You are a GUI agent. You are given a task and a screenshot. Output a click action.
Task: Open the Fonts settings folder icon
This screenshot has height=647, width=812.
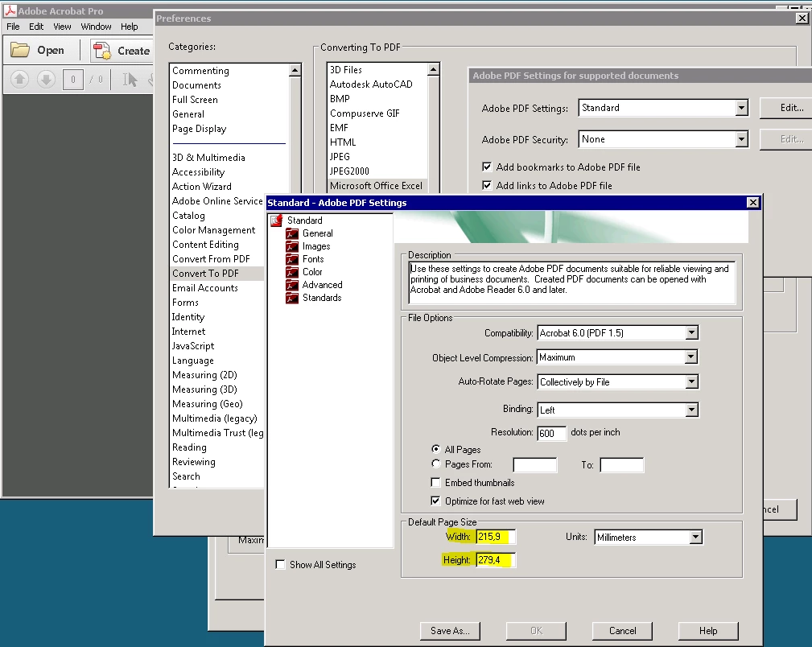tap(292, 259)
